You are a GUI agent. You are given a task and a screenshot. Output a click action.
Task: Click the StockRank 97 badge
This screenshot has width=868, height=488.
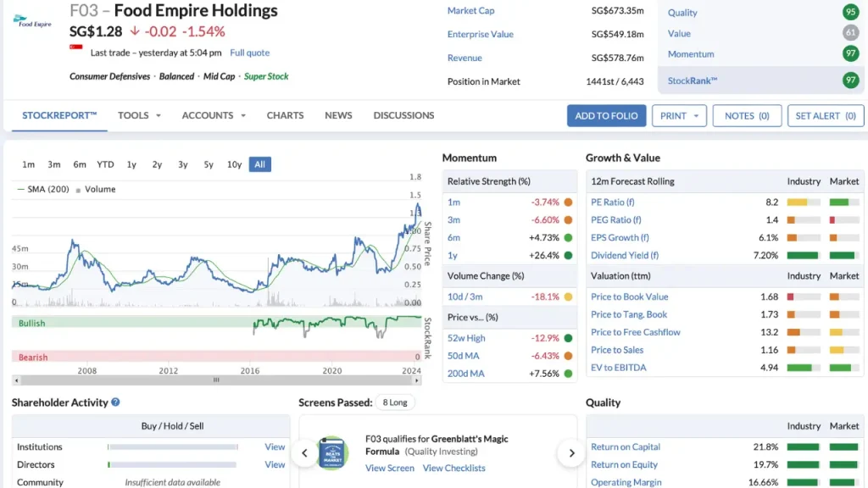click(x=850, y=80)
